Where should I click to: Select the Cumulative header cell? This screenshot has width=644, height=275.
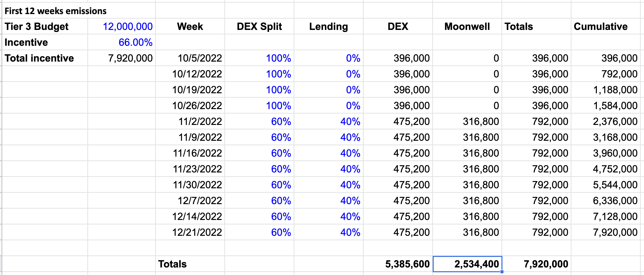coord(601,26)
